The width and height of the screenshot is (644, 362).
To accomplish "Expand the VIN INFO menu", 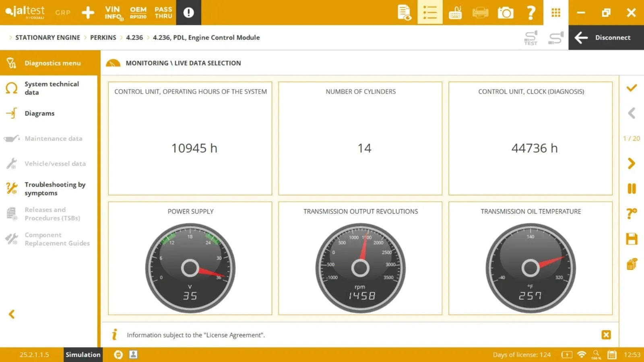I will coord(112,12).
